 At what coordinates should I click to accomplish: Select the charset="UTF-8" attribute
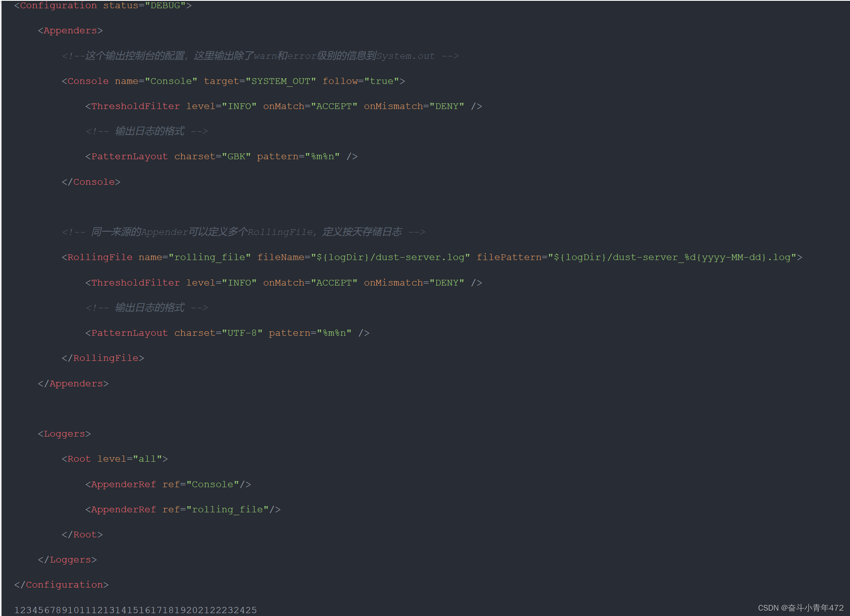pos(219,332)
